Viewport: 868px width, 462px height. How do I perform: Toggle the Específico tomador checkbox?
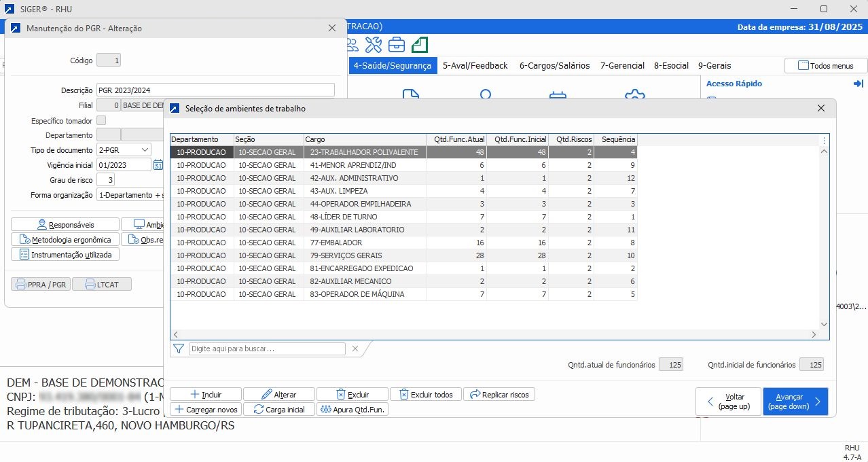(101, 120)
